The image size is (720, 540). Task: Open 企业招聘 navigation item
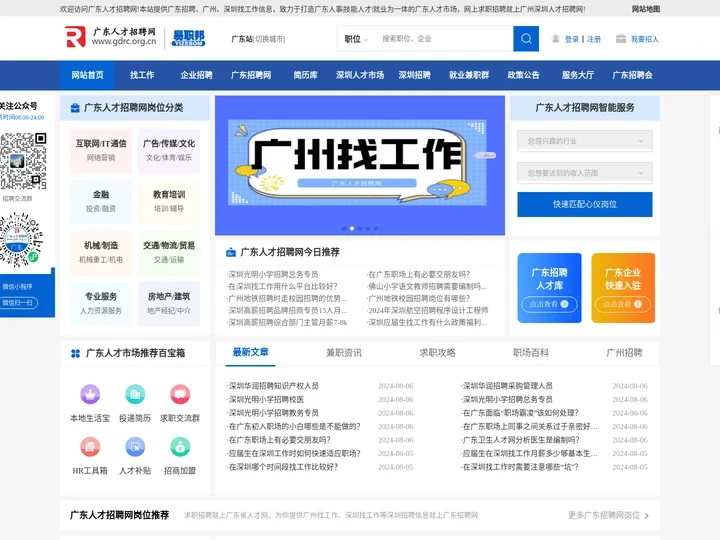[196, 75]
